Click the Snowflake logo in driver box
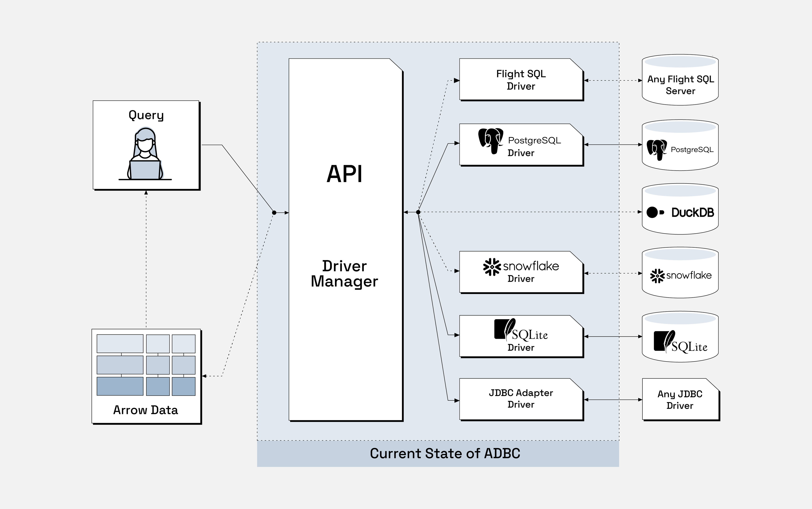812x509 pixels. [492, 267]
